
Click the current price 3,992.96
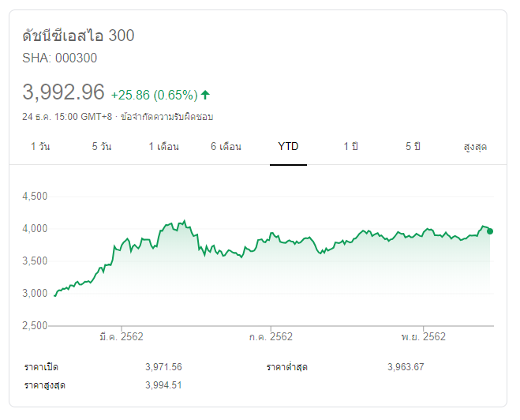click(64, 92)
